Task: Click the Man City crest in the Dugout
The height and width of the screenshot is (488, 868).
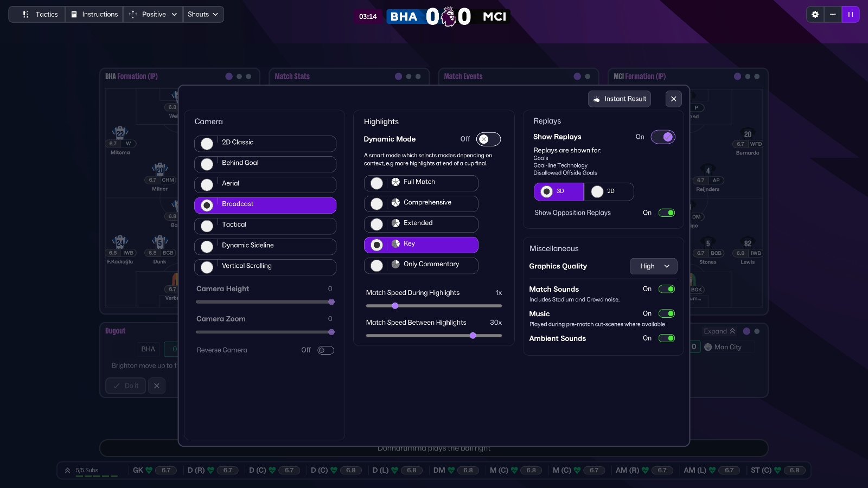Action: click(707, 346)
